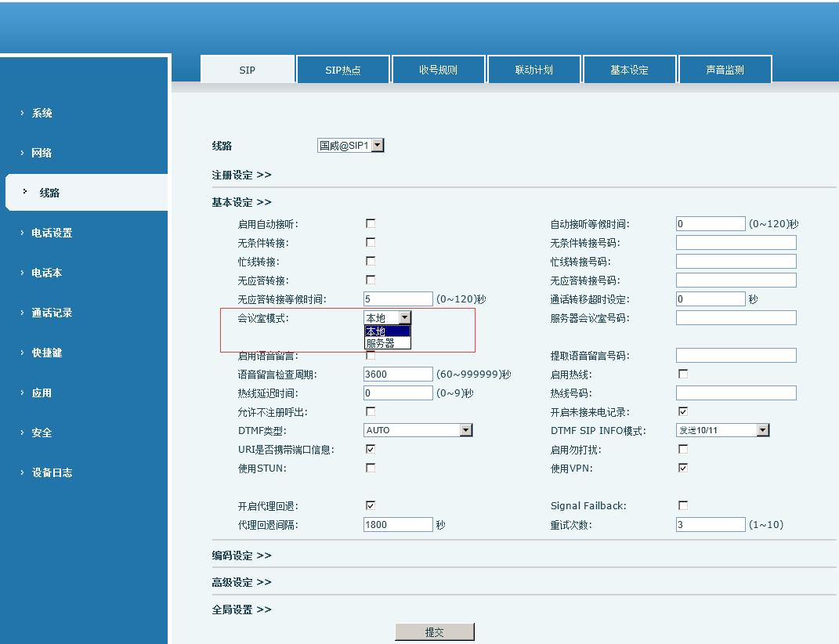Toggle the 启用自动接听 checkbox

(x=371, y=223)
